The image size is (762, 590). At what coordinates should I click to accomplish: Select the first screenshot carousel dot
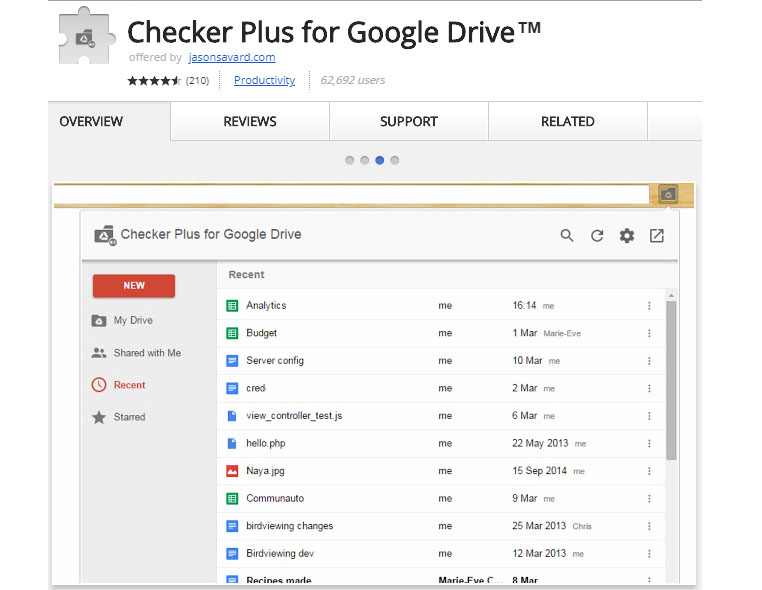[x=349, y=160]
